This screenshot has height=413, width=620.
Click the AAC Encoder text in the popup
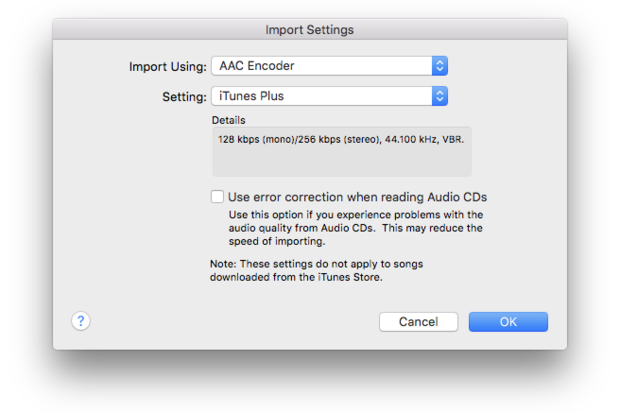(x=256, y=67)
